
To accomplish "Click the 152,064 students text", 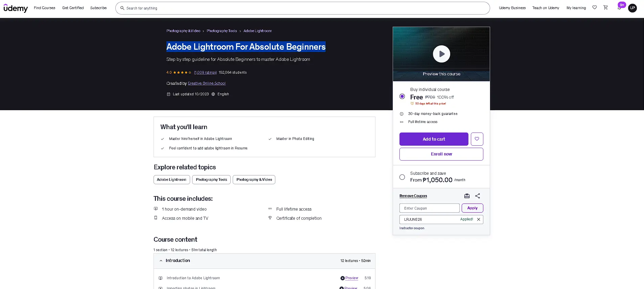I will point(233,72).
